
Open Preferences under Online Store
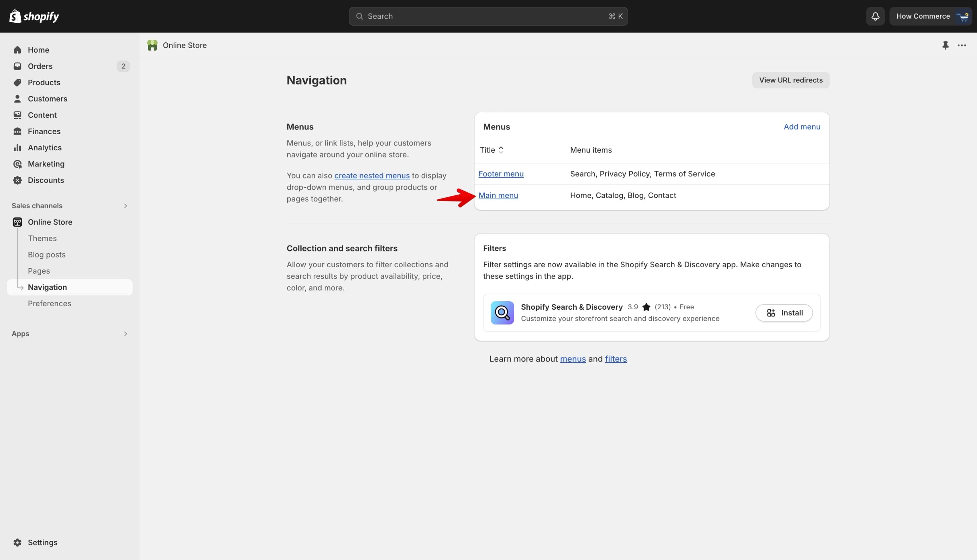49,304
